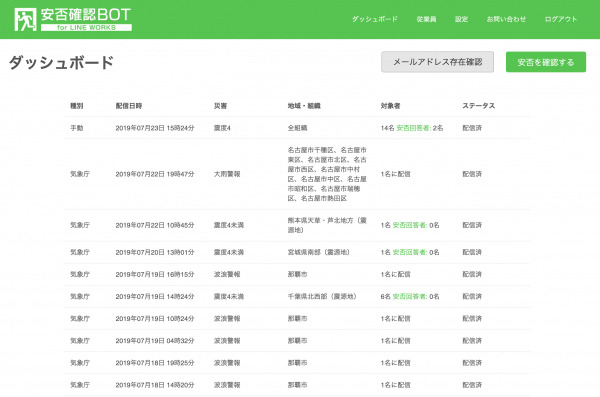Click the 全組織 region cell
This screenshot has height=397, width=600.
(x=297, y=128)
